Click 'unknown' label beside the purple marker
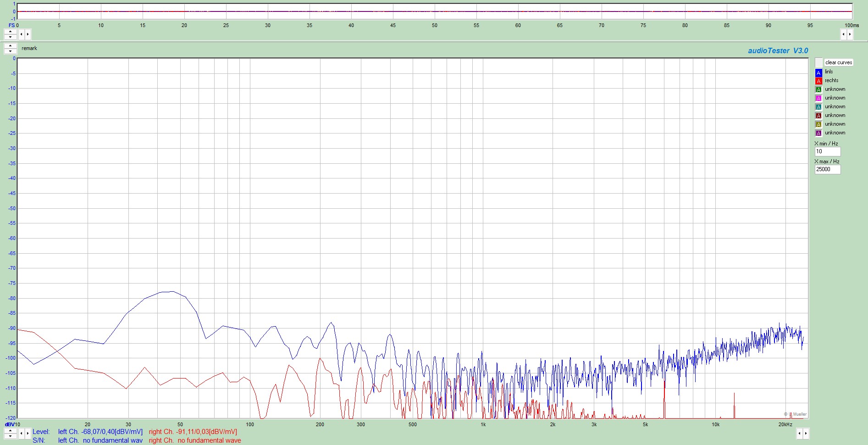Image resolution: width=868 pixels, height=445 pixels. 835,133
